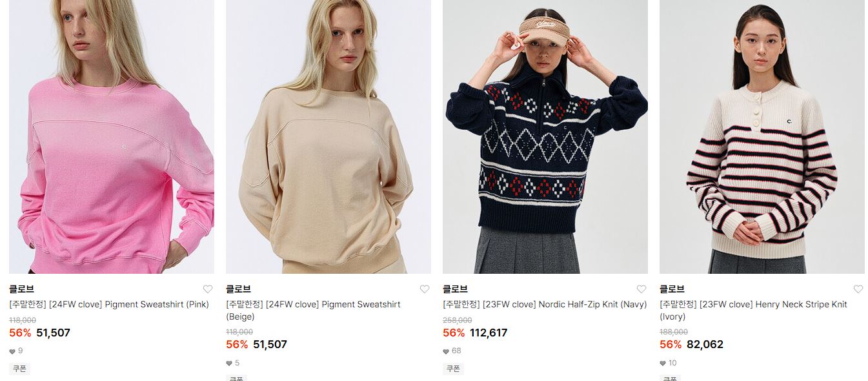Open Henry Neck Stripe Knit (Ivory) title

[x=753, y=311]
